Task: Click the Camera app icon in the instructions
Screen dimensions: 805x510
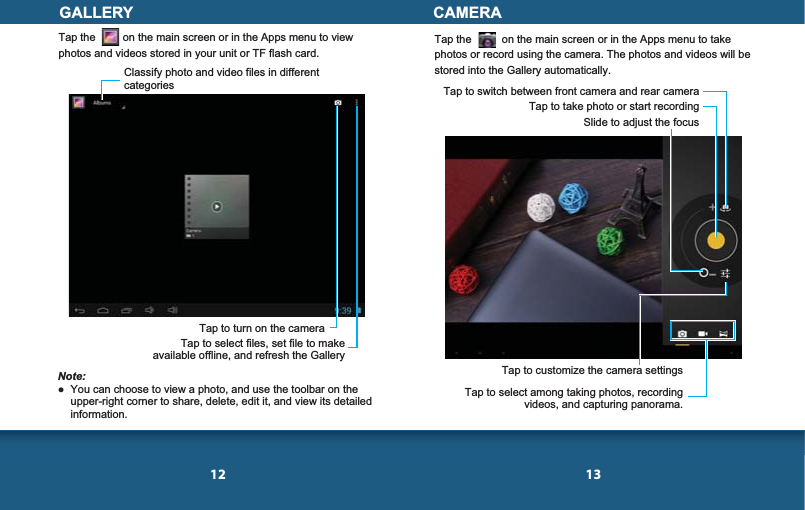Action: click(487, 40)
